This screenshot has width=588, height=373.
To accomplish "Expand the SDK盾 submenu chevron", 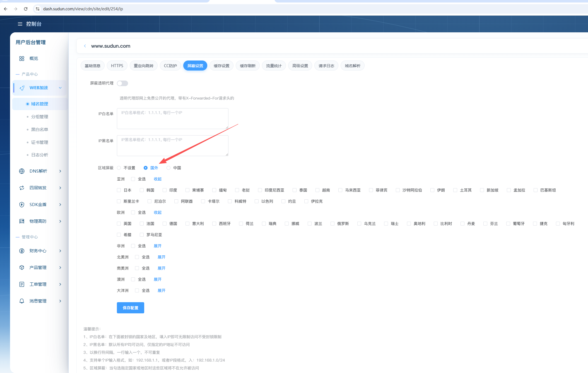I will [x=60, y=205].
